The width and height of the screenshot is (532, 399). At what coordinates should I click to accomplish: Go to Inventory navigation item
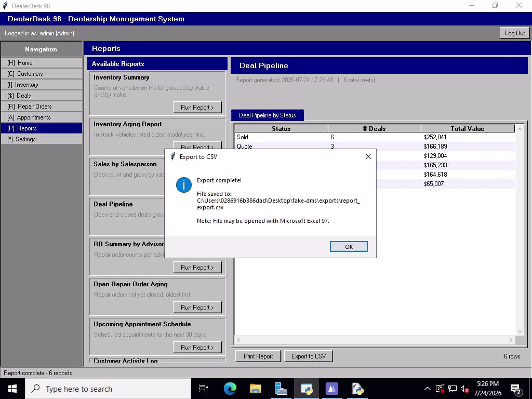pyautogui.click(x=42, y=85)
